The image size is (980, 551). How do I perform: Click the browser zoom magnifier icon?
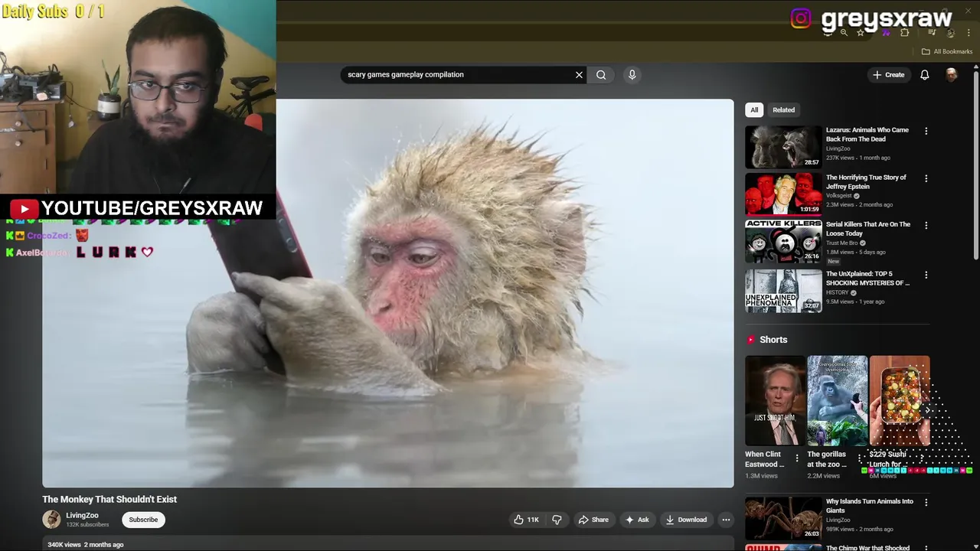click(844, 33)
